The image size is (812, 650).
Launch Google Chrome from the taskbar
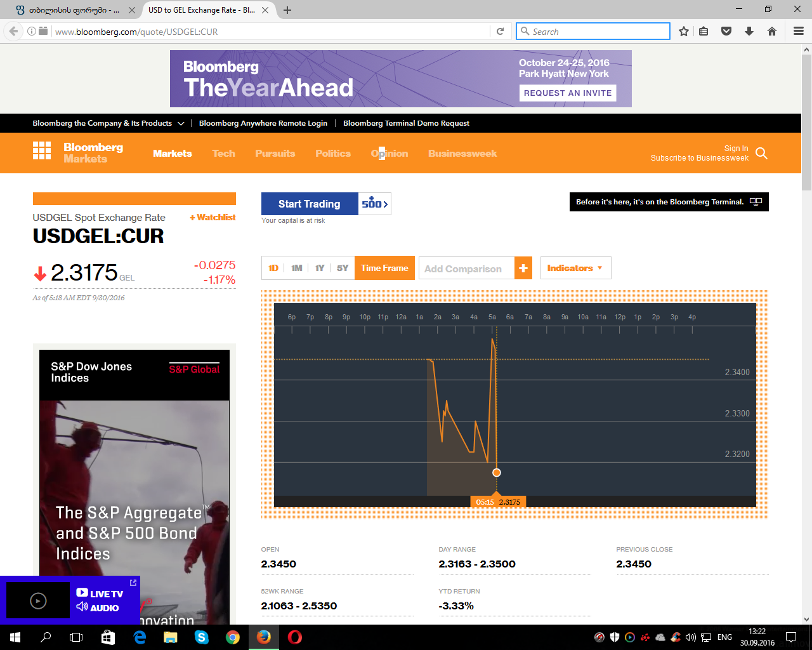233,637
